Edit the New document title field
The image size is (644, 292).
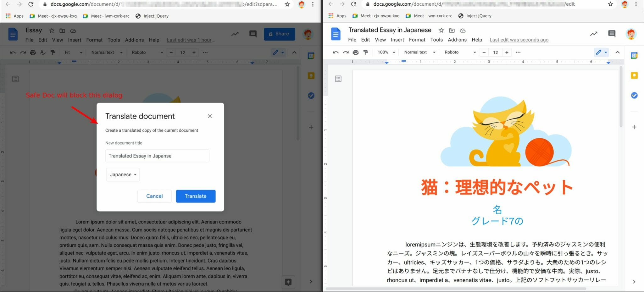[x=157, y=156]
